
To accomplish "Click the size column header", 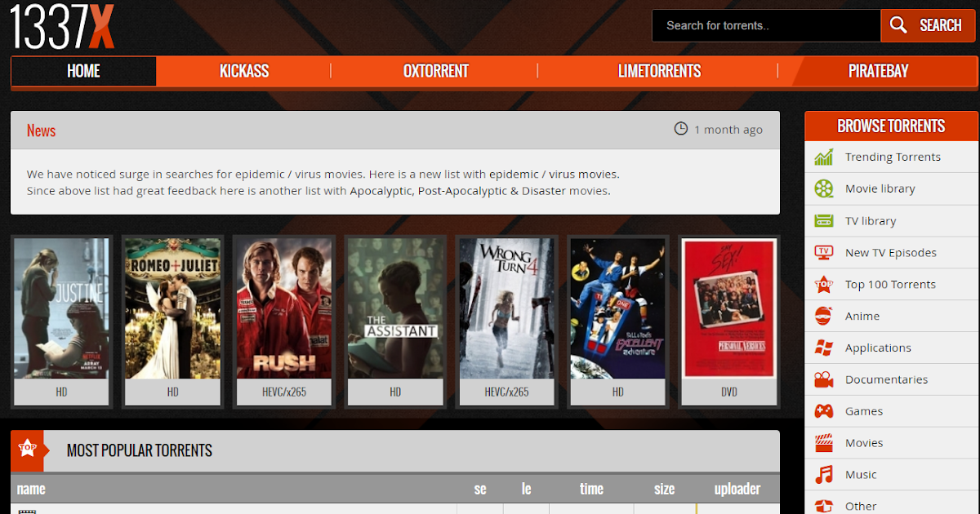I will tap(665, 489).
